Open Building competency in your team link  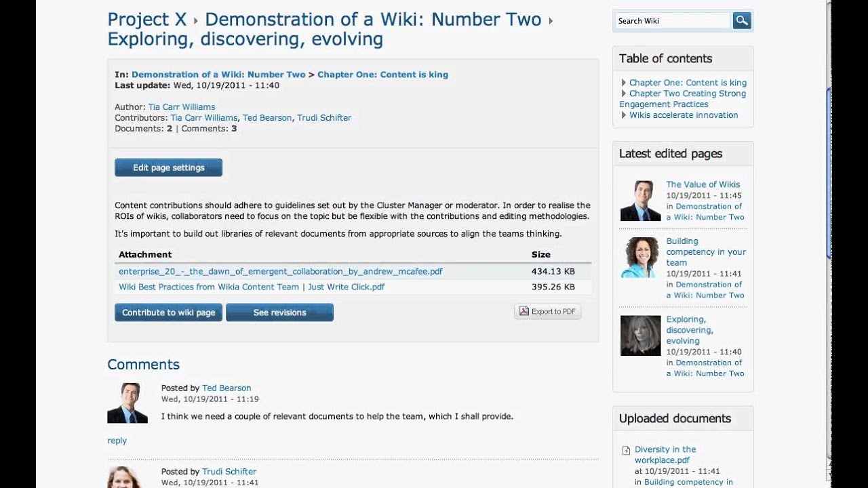(x=706, y=252)
